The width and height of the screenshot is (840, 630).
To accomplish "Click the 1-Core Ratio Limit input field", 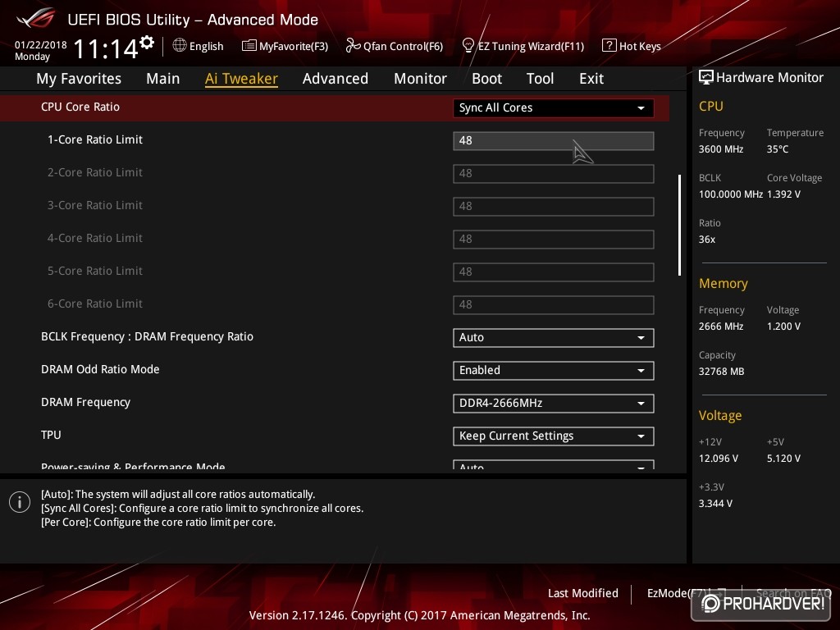I will 553,141.
